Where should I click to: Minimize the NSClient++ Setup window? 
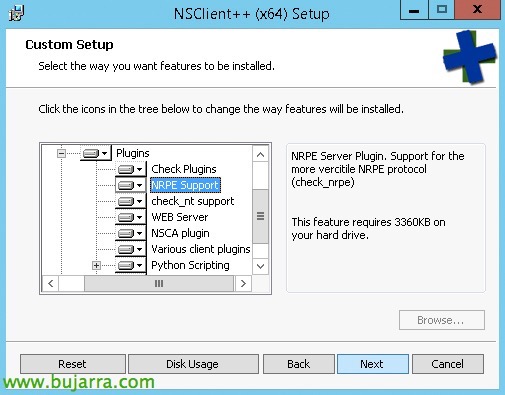[414, 10]
